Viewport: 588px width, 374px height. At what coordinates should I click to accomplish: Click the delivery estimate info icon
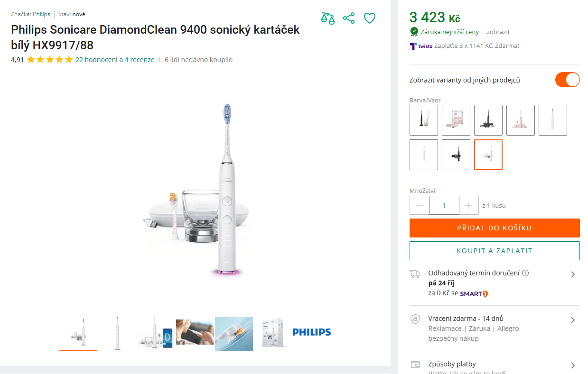tap(525, 273)
